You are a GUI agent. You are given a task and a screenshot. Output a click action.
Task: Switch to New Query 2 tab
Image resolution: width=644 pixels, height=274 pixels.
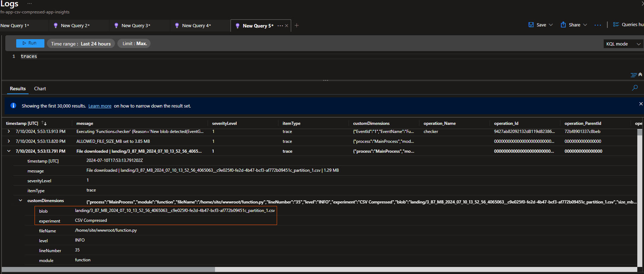[x=75, y=25]
